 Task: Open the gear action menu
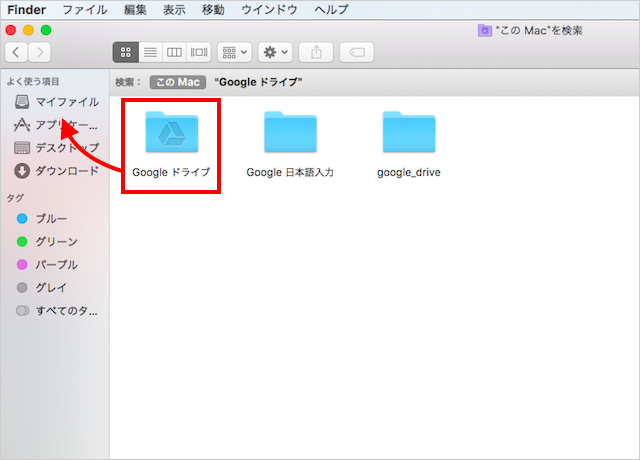pos(275,52)
